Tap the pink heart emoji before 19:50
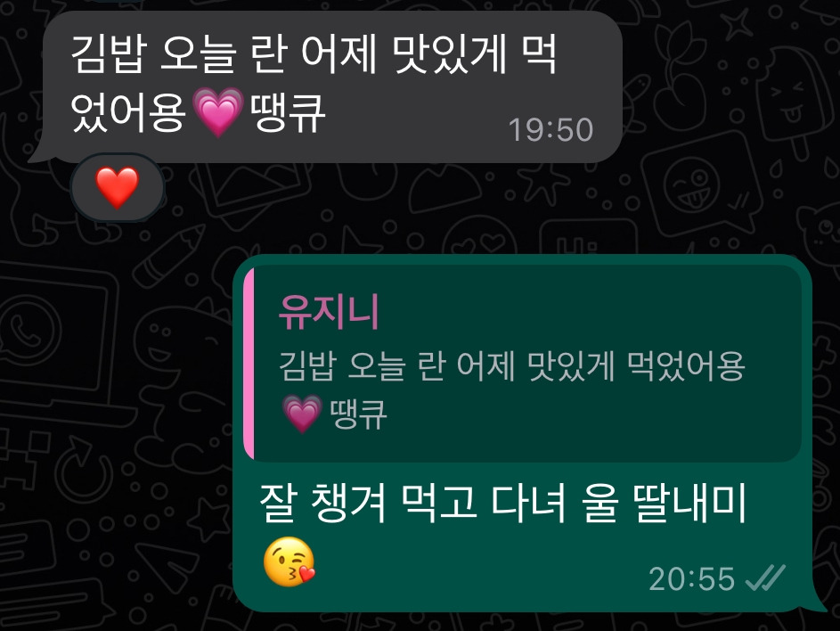The image size is (840, 631). click(x=217, y=111)
